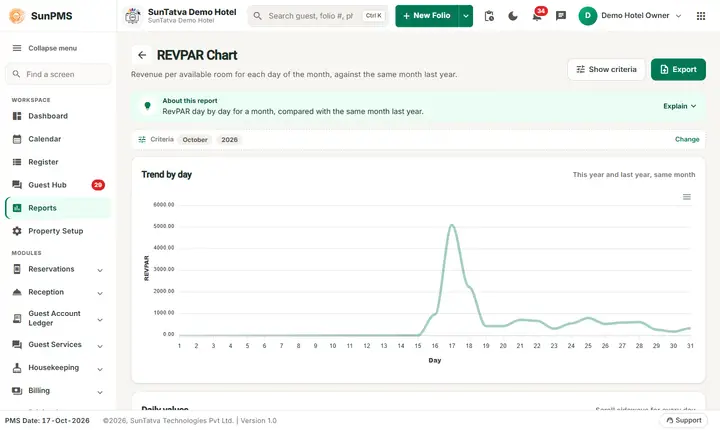Click the Reservations module icon

[x=17, y=269]
